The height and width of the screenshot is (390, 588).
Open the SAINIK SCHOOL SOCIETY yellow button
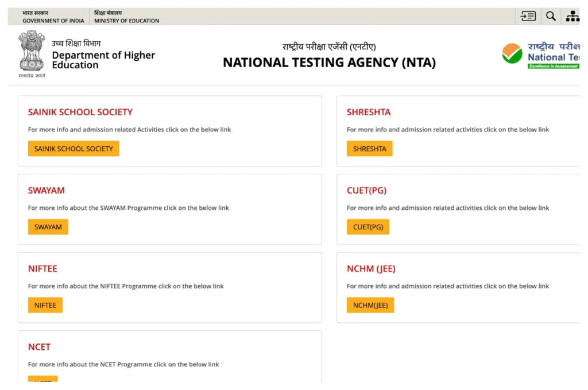pyautogui.click(x=73, y=148)
